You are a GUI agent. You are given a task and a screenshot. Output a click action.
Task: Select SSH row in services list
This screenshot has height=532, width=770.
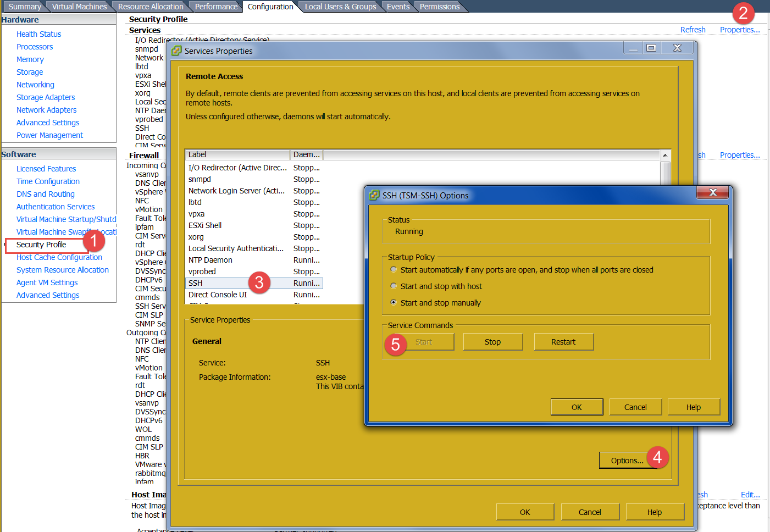coord(254,283)
